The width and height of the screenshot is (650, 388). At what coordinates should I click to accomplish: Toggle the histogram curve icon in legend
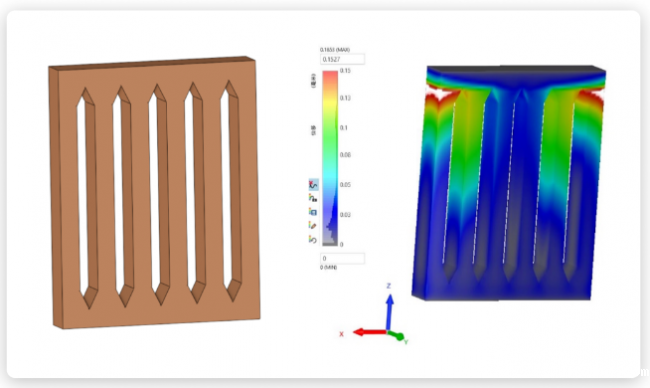point(313,184)
